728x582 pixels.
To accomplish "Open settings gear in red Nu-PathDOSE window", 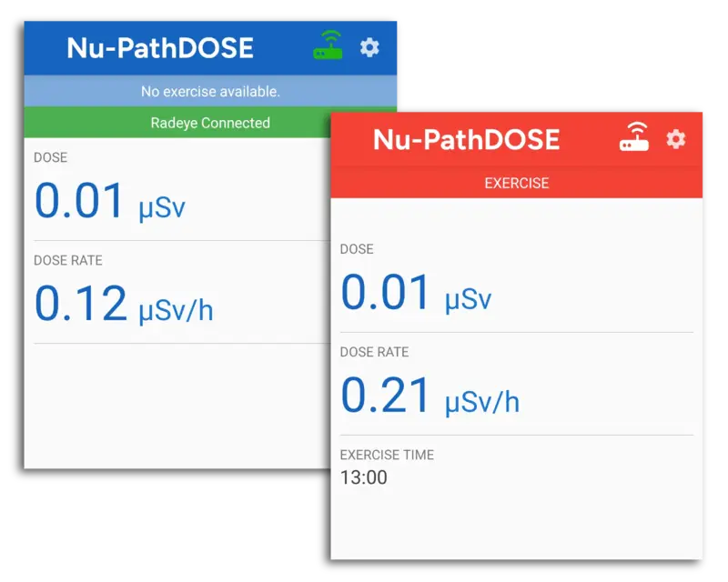I will pos(676,139).
